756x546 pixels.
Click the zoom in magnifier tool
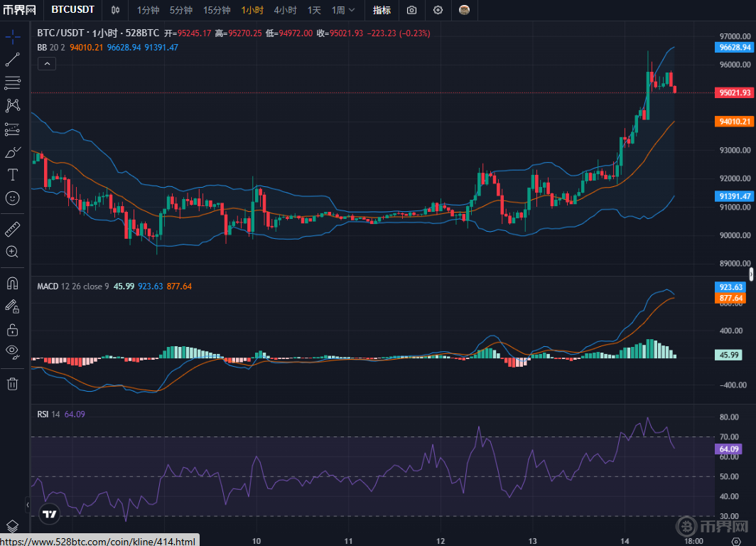tap(12, 252)
